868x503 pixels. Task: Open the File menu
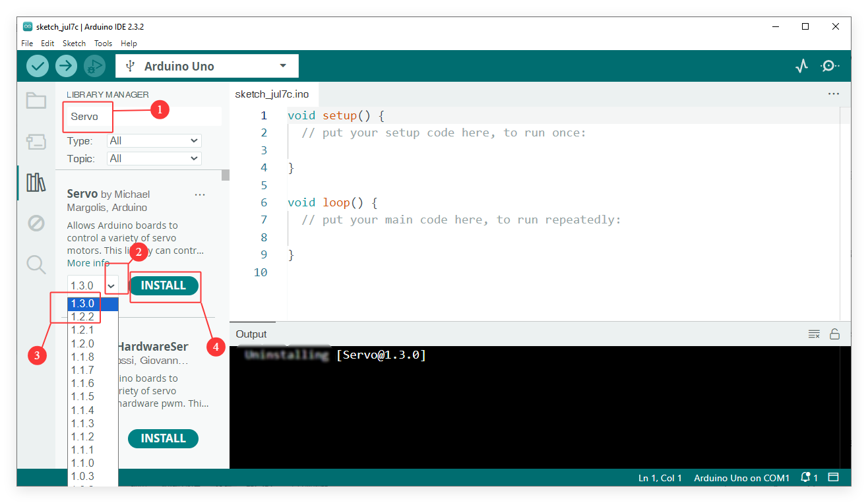(x=27, y=44)
